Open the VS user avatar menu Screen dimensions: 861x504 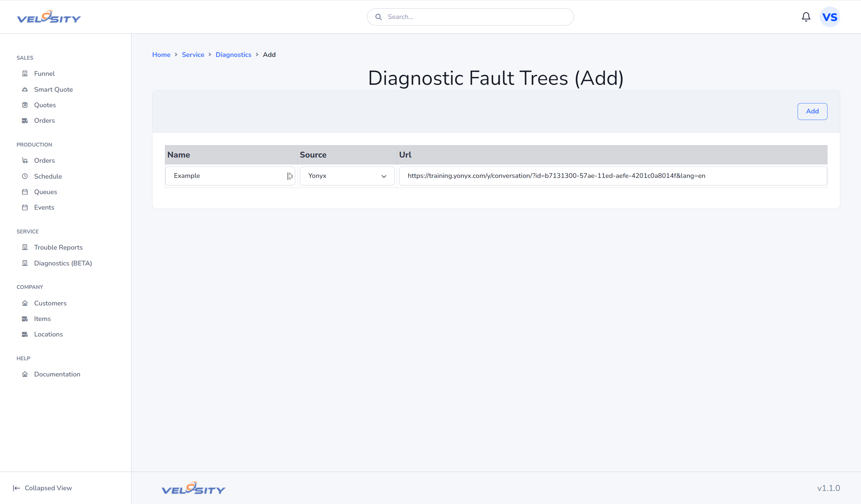point(830,17)
